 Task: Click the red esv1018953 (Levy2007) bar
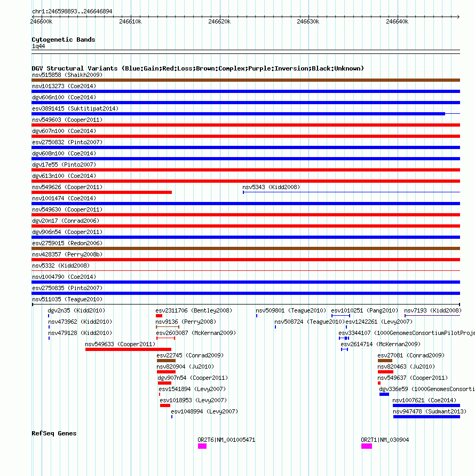(165, 405)
